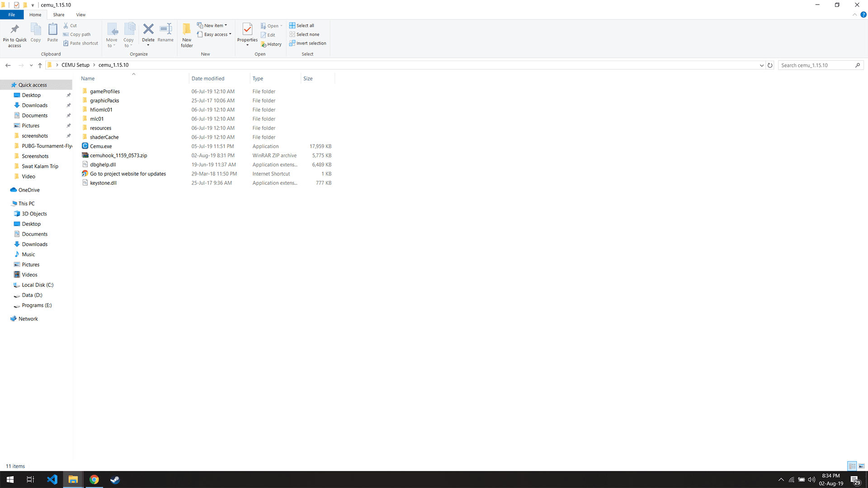Expand the New item dropdown
Image resolution: width=868 pixels, height=488 pixels.
tap(212, 26)
